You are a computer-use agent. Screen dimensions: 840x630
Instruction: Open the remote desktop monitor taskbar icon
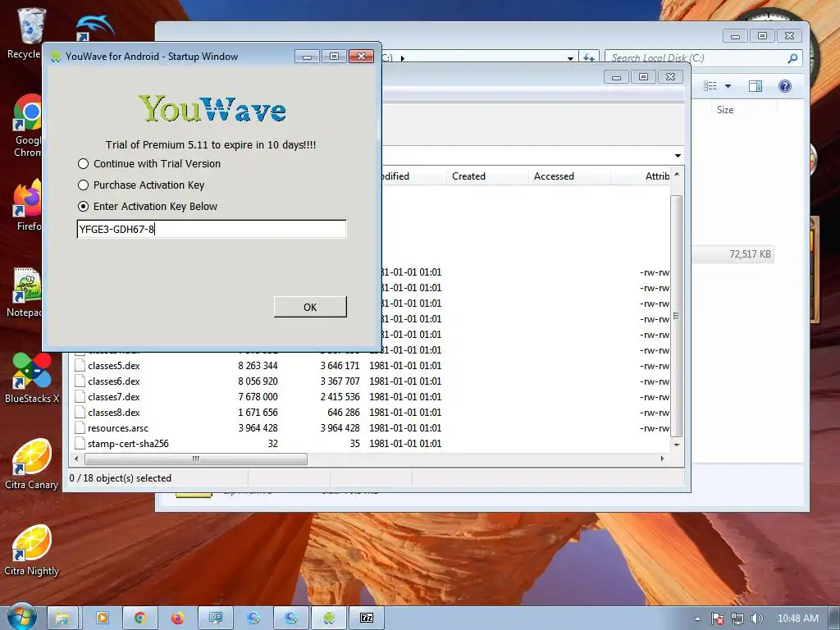coord(216,619)
